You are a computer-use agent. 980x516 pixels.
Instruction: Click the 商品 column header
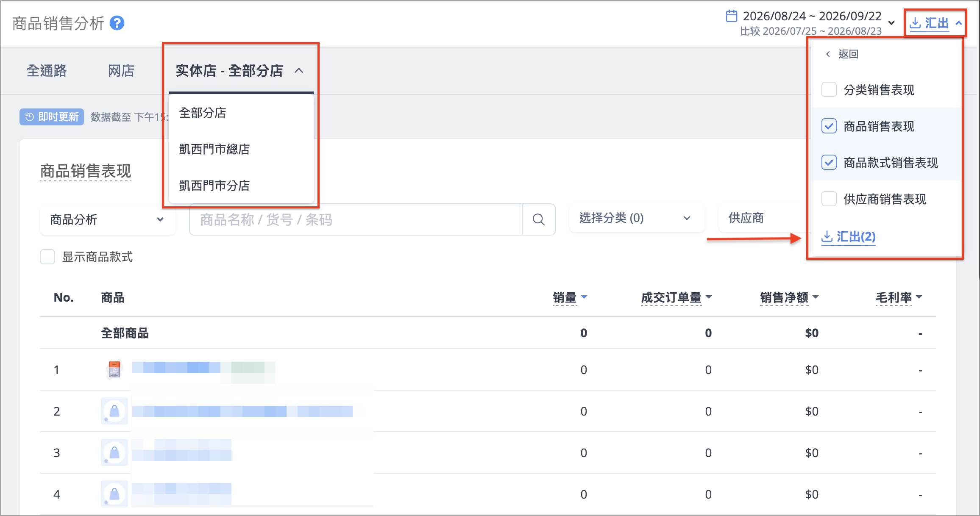coord(113,297)
